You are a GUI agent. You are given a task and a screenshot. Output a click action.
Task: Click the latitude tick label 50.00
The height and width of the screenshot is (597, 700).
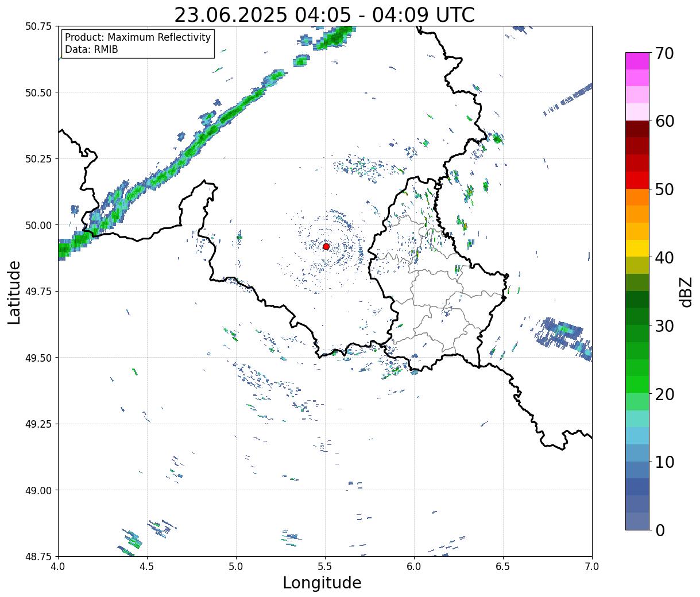click(38, 225)
